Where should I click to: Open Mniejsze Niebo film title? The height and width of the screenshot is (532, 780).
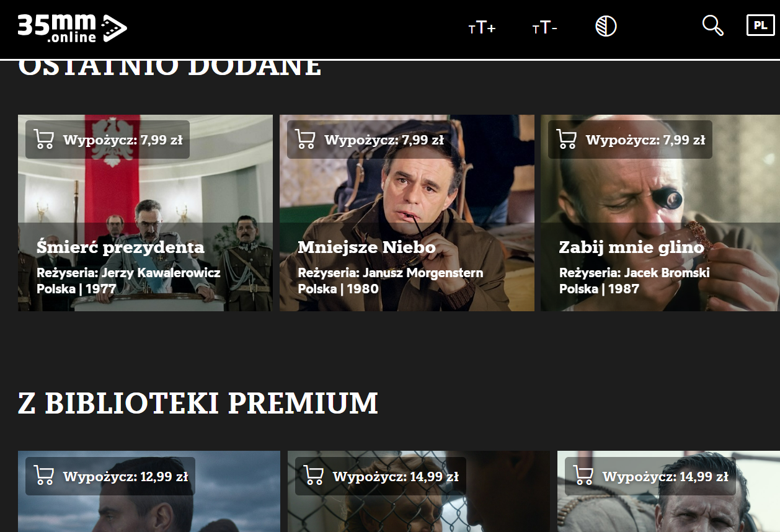tap(366, 247)
